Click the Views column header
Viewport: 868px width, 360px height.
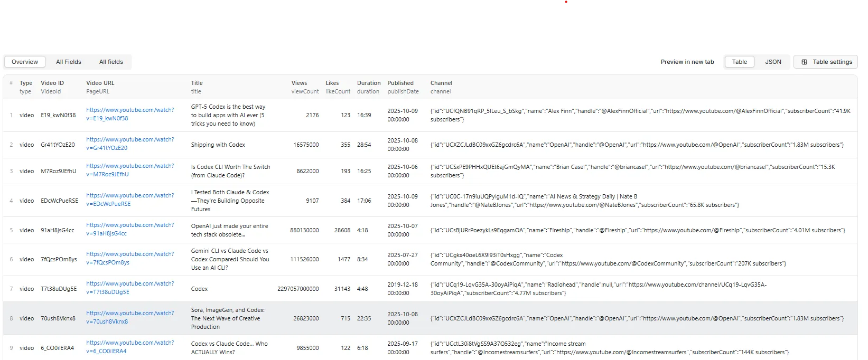[299, 83]
